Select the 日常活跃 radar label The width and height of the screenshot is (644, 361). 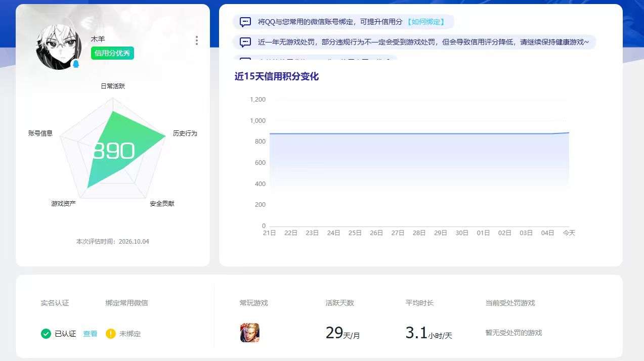(113, 86)
